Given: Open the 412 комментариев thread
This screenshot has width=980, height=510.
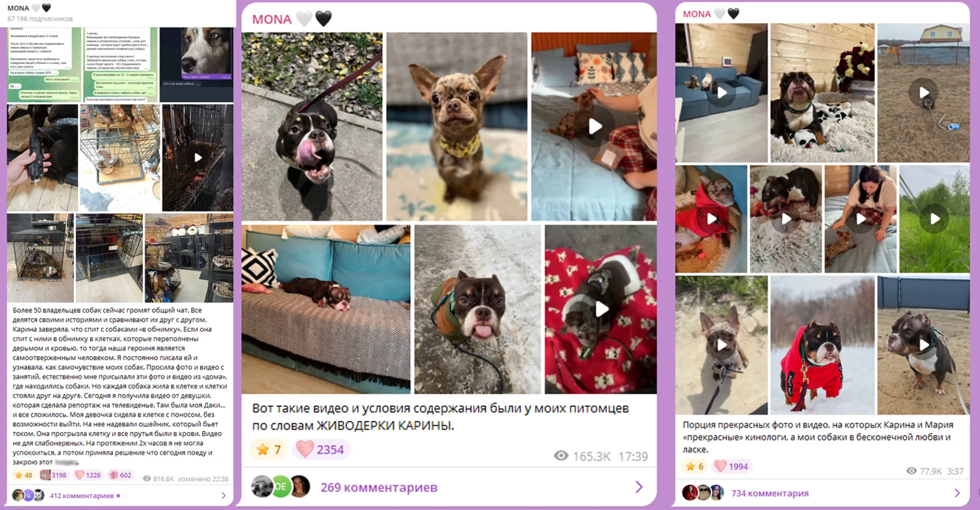Looking at the screenshot, I should [x=82, y=496].
